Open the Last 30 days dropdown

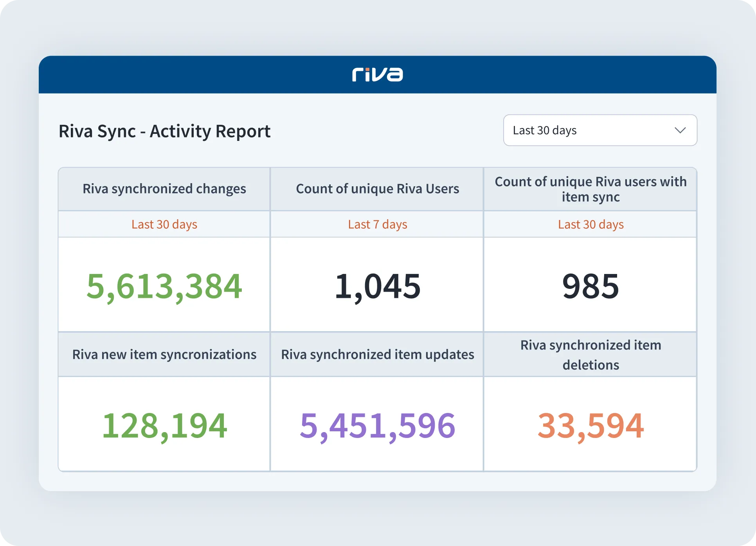(600, 130)
